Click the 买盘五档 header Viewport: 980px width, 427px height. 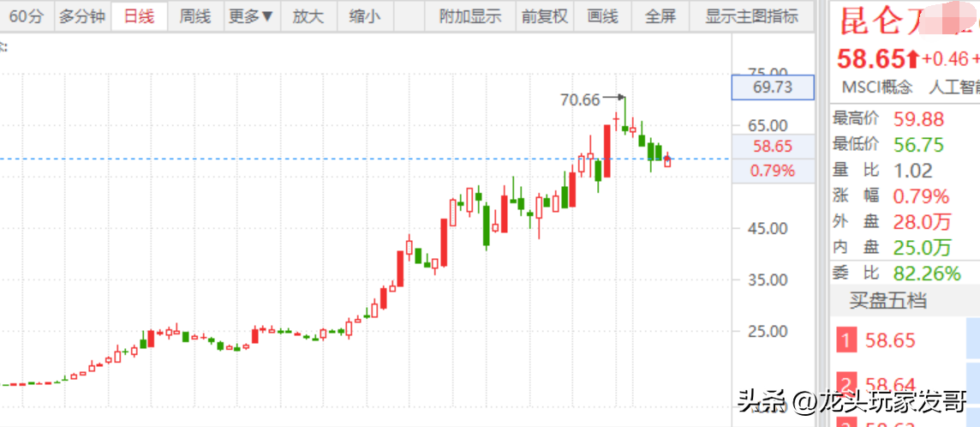[x=887, y=301]
